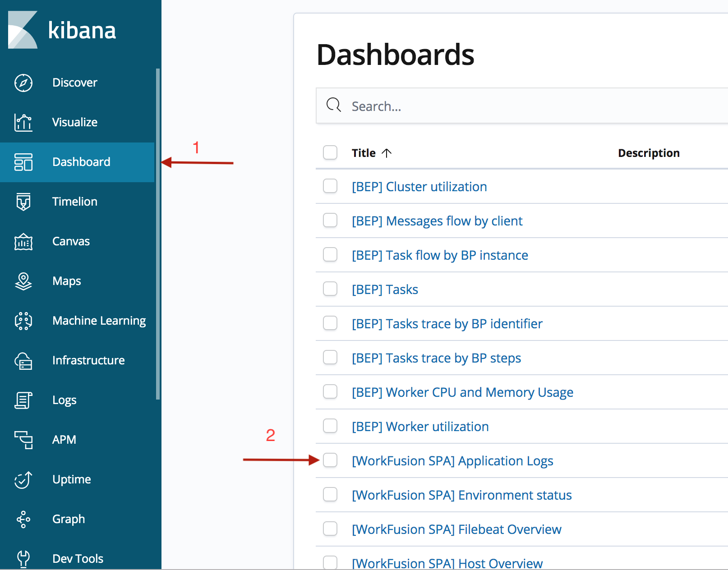Viewport: 728px width, 570px height.
Task: Open [BEP] Tasks trace by BP steps
Action: click(436, 358)
